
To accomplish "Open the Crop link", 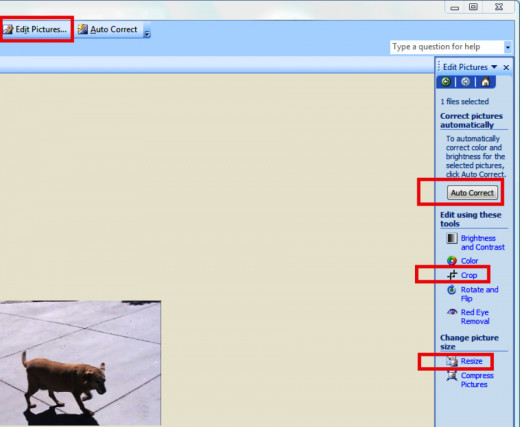I will coord(469,275).
